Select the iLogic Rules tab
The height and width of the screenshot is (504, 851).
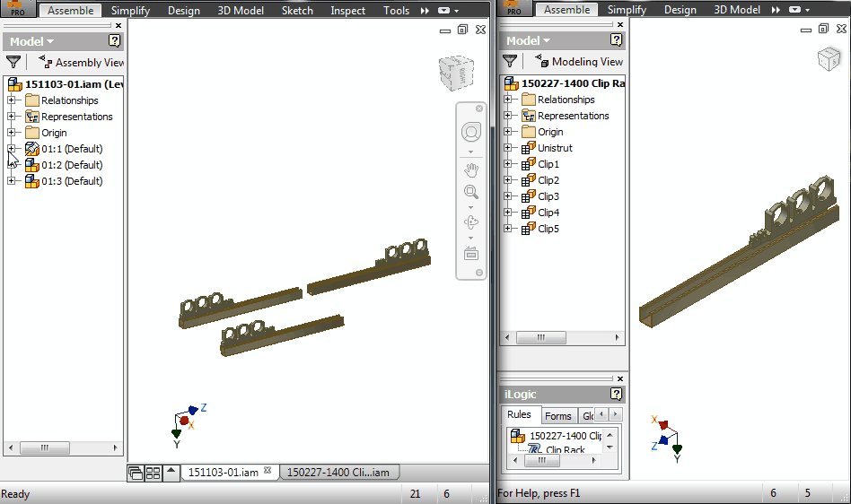coord(519,414)
